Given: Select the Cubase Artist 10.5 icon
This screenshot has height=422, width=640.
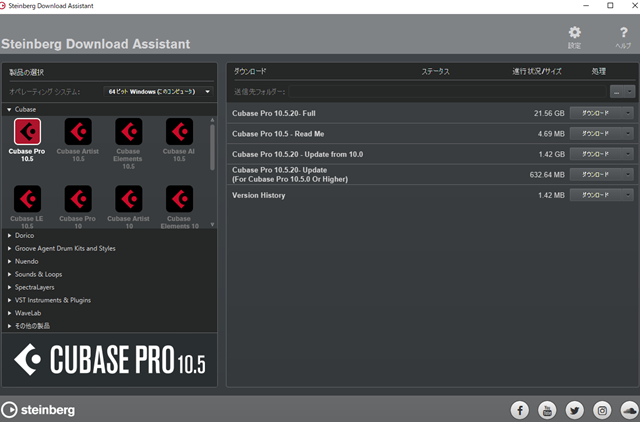Looking at the screenshot, I should click(x=78, y=131).
